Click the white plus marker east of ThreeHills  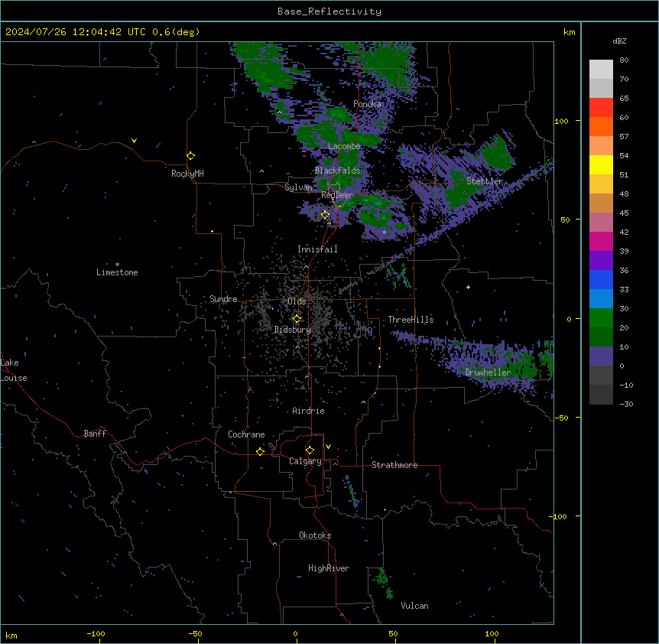pyautogui.click(x=468, y=287)
